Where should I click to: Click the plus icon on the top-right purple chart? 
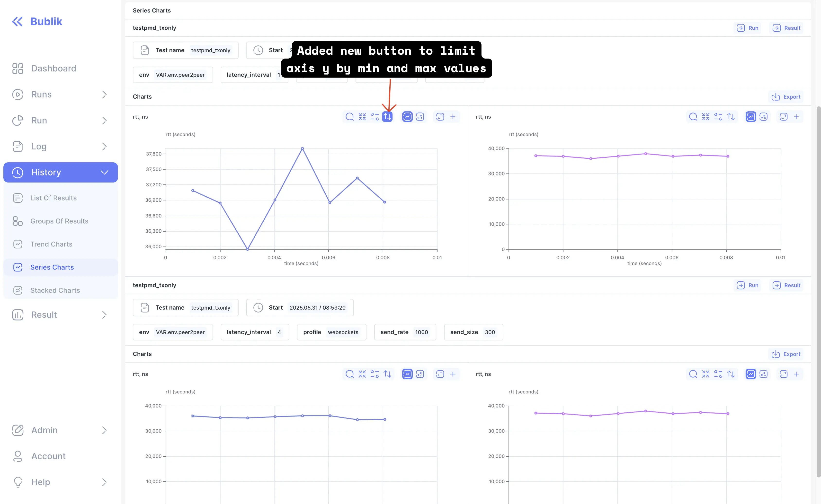pos(796,117)
